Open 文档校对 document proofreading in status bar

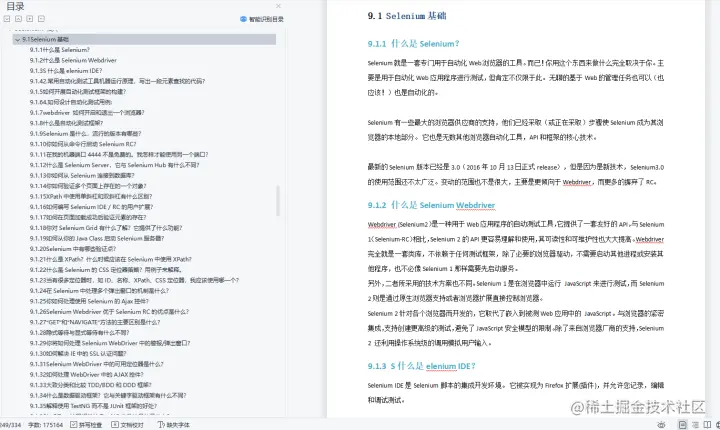point(128,425)
